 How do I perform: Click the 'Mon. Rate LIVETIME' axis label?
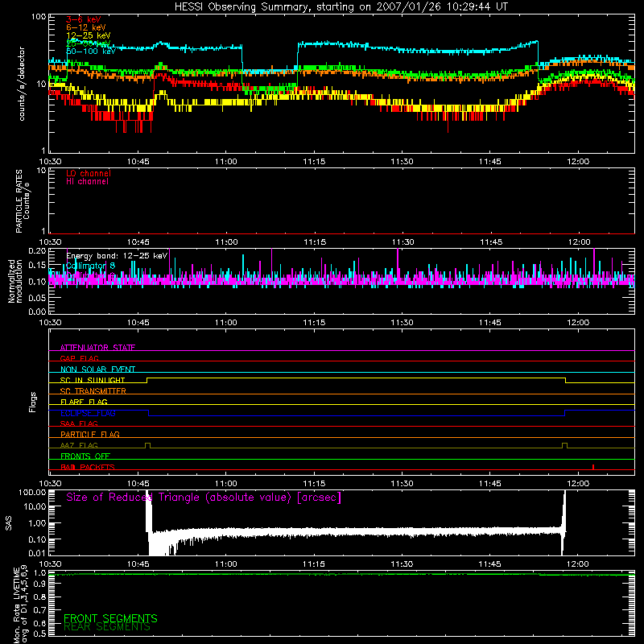tap(21, 604)
